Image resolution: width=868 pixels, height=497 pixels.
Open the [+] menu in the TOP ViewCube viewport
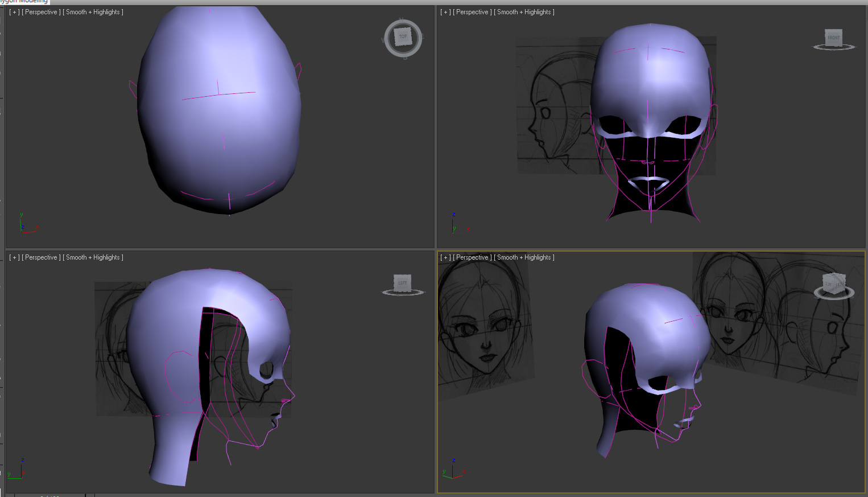click(14, 12)
